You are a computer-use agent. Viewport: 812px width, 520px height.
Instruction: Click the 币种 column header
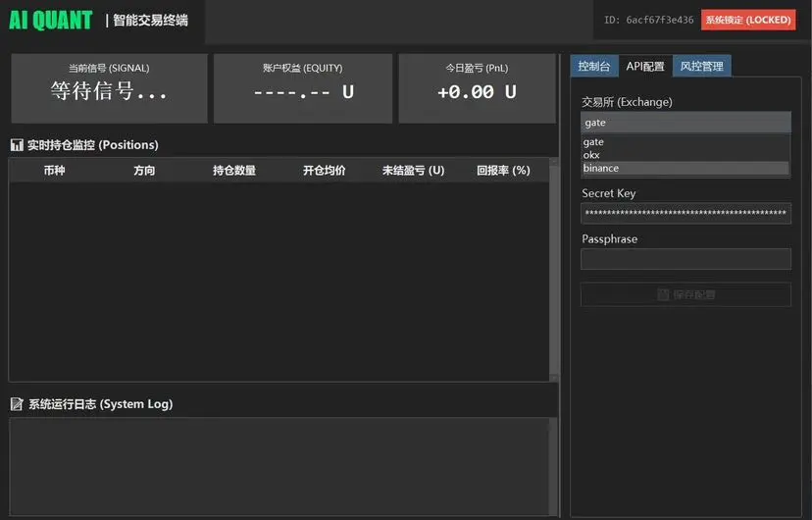pos(54,170)
